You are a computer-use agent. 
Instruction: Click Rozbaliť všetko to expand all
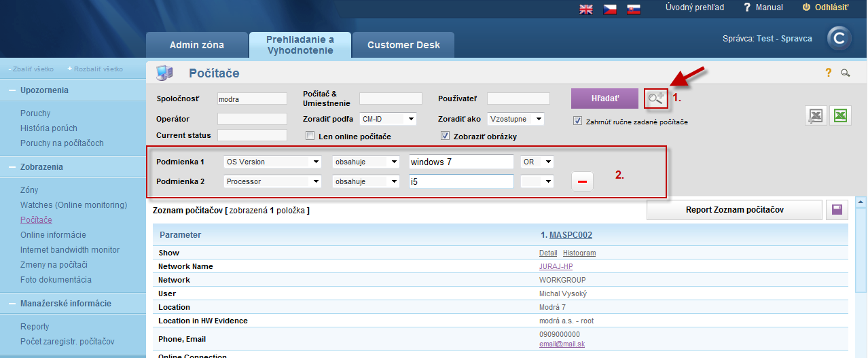pyautogui.click(x=95, y=69)
